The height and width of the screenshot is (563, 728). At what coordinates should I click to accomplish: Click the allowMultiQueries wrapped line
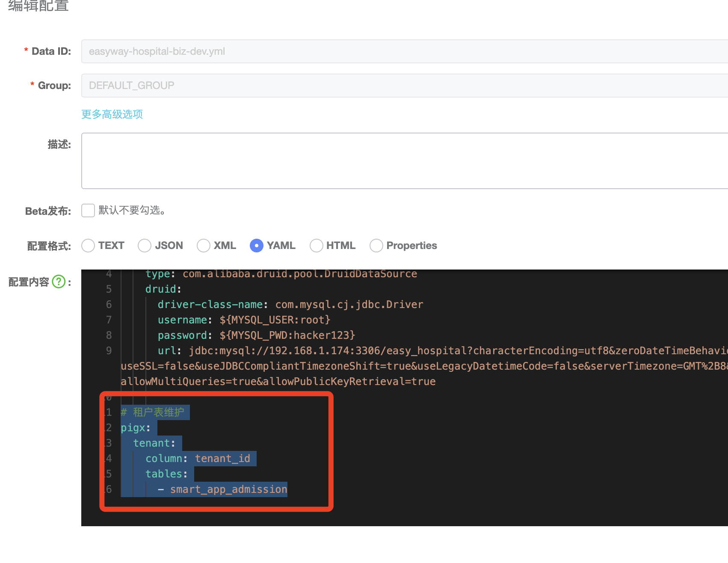click(x=278, y=382)
